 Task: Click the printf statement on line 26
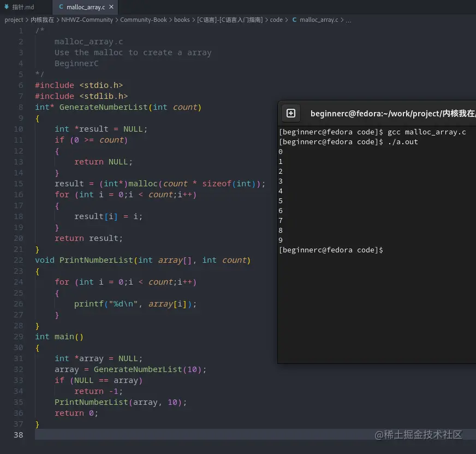(135, 304)
